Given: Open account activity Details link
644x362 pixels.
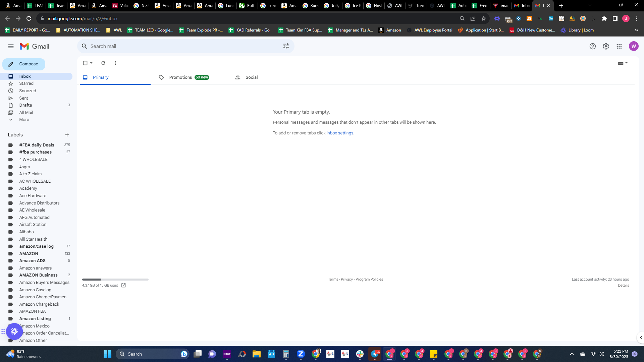Looking at the screenshot, I should coord(624,285).
